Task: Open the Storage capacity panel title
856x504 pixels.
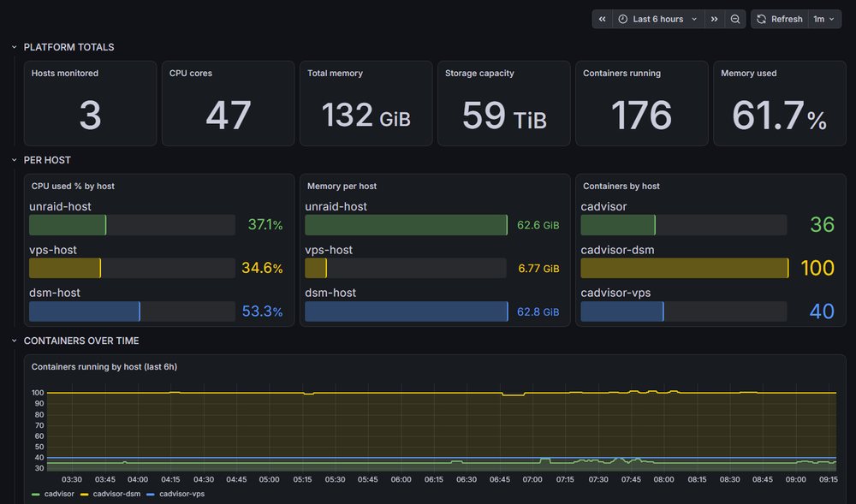Action: tap(479, 73)
